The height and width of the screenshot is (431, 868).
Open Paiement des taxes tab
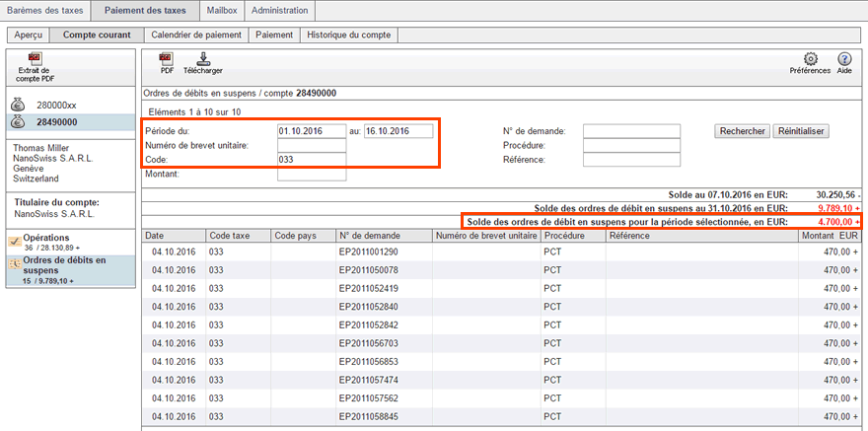pyautogui.click(x=145, y=10)
